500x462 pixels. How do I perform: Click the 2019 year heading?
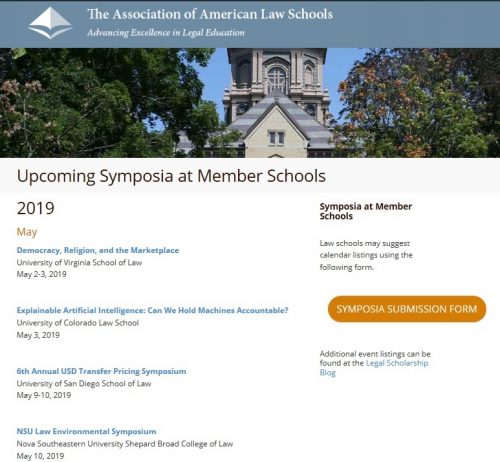coord(35,208)
